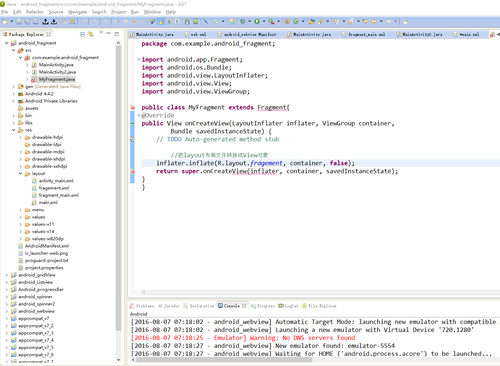Maximize the Package Explorer panel
Viewport: 500px width, 366px height.
coord(117,34)
